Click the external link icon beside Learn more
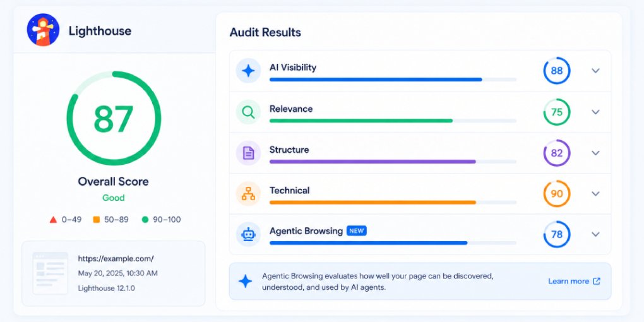The height and width of the screenshot is (322, 644). pos(597,282)
